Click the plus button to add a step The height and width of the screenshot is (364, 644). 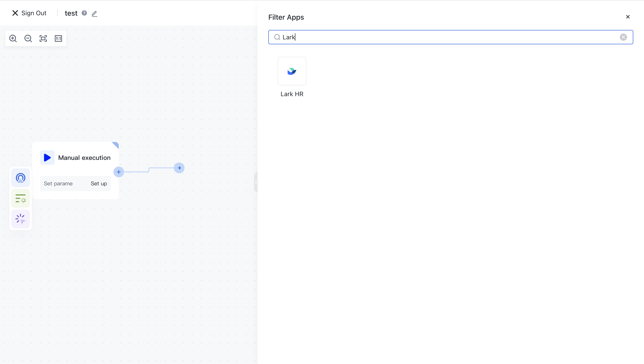point(119,172)
